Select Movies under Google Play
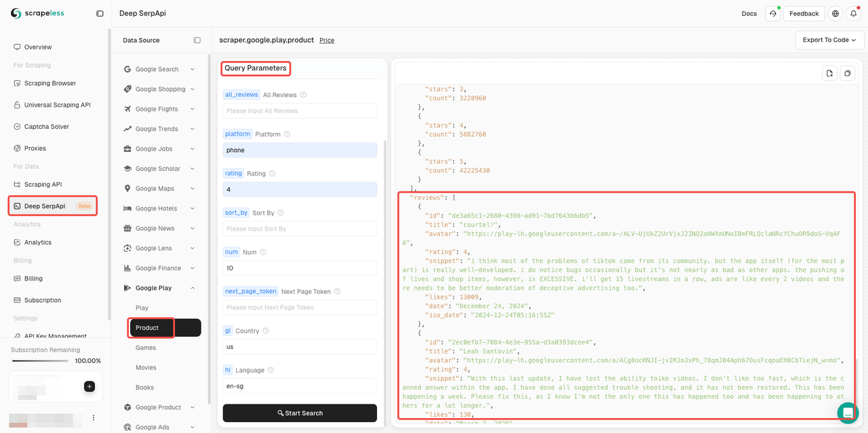The height and width of the screenshot is (433, 868). [146, 367]
